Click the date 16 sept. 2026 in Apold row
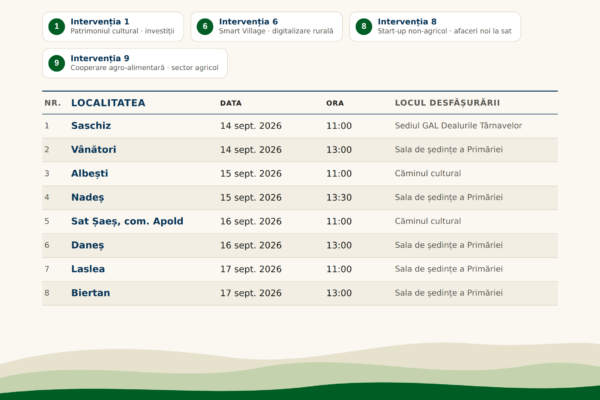Viewport: 600px width, 400px height. click(x=251, y=222)
